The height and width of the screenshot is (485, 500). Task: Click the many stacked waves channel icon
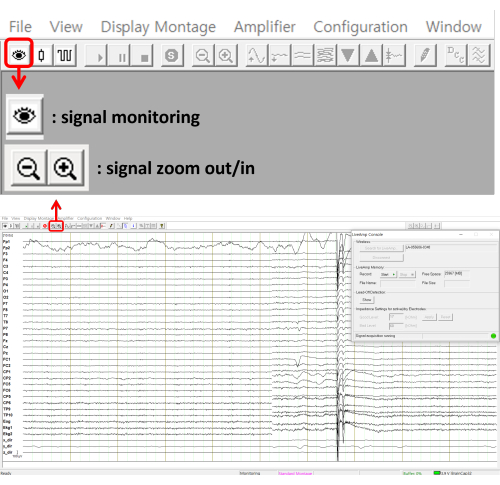click(x=325, y=55)
